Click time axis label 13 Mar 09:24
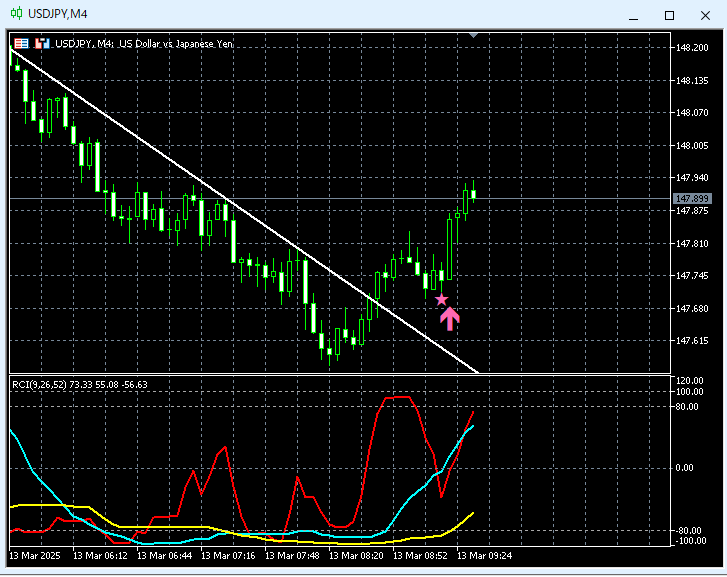This screenshot has height=577, width=727. pos(485,556)
